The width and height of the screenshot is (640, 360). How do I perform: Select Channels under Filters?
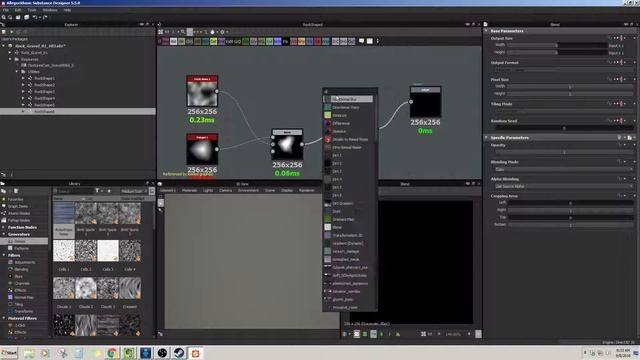pyautogui.click(x=22, y=283)
